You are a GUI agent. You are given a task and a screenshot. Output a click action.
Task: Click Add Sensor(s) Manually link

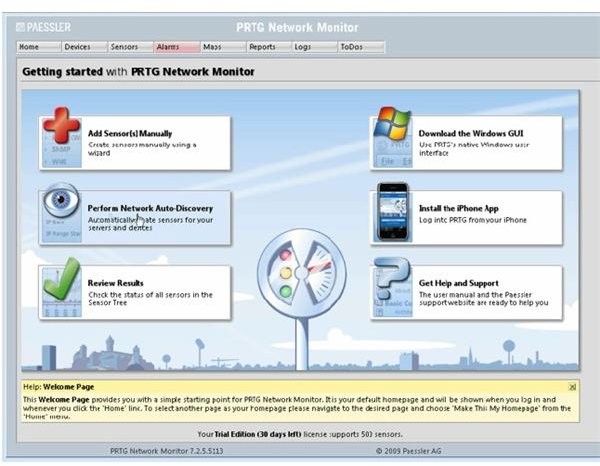coord(130,134)
